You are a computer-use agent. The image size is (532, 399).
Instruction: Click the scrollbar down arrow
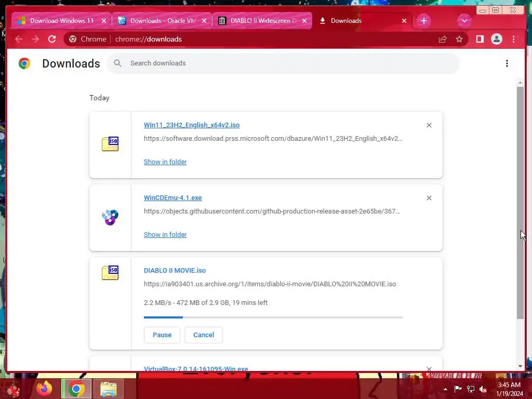click(x=520, y=366)
